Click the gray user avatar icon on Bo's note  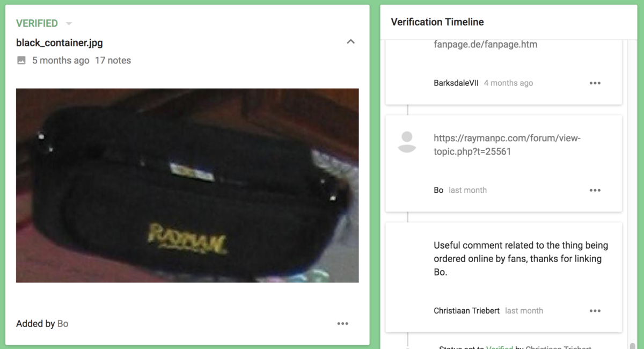coord(407,142)
